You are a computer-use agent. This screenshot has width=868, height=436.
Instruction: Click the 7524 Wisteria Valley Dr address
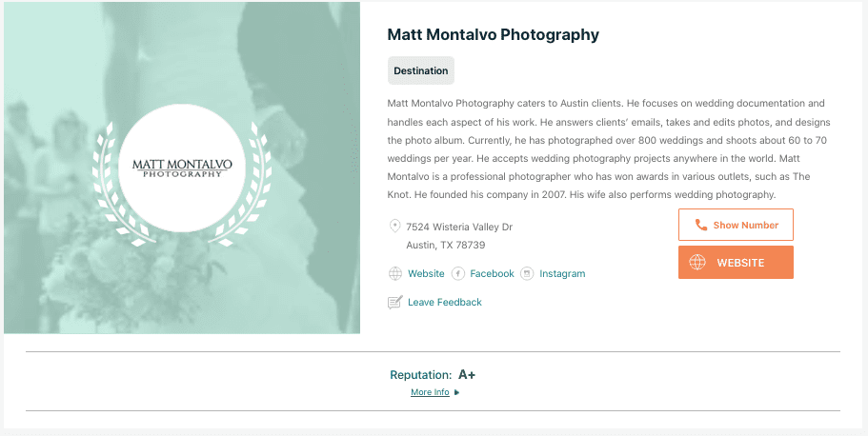(459, 227)
